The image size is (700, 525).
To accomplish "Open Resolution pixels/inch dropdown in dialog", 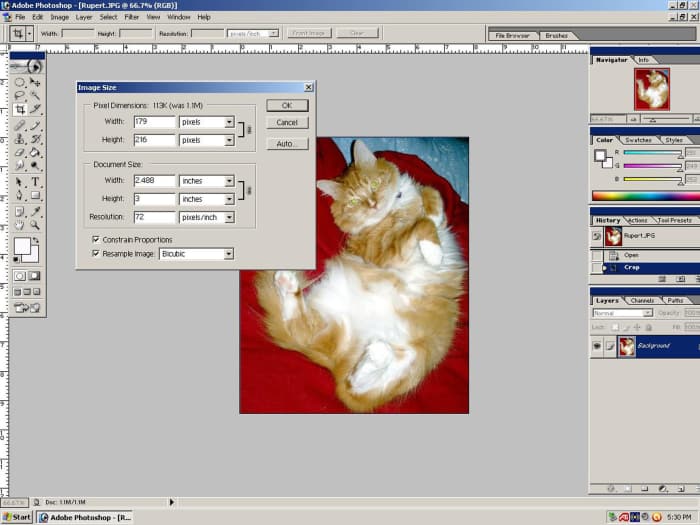I will [x=229, y=217].
